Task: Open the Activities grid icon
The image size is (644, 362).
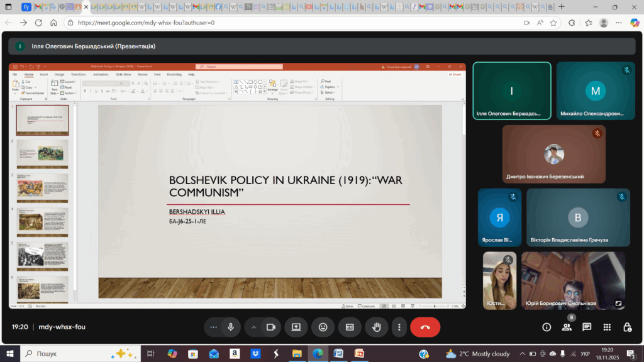Action: coord(607,327)
